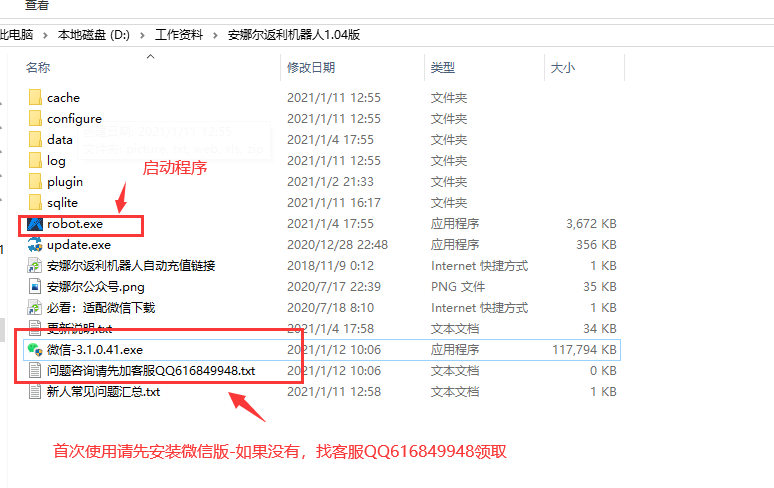Viewport: 774px width, 488px height.
Task: Go to 工作资料 breadcrumb folder
Action: (x=179, y=35)
